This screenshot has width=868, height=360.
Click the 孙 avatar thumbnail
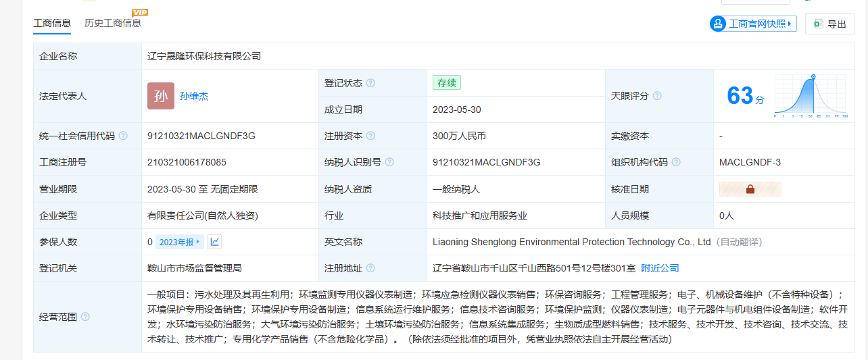(x=161, y=96)
